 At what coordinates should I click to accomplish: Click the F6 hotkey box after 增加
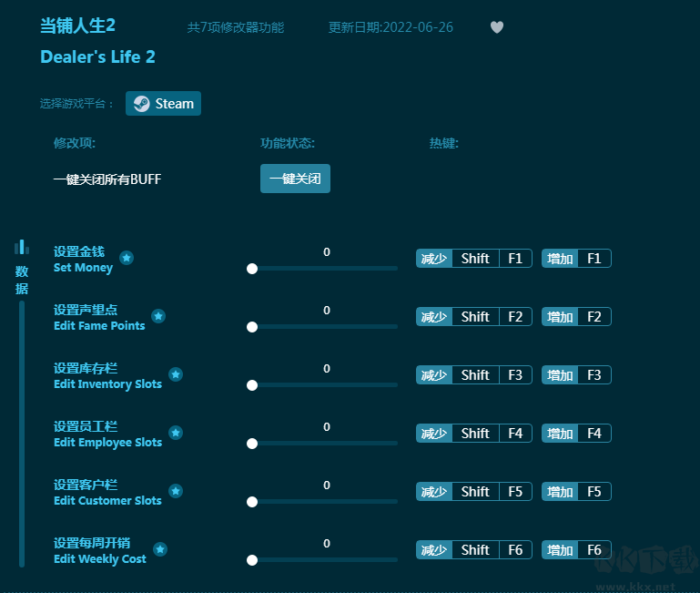coord(594,550)
